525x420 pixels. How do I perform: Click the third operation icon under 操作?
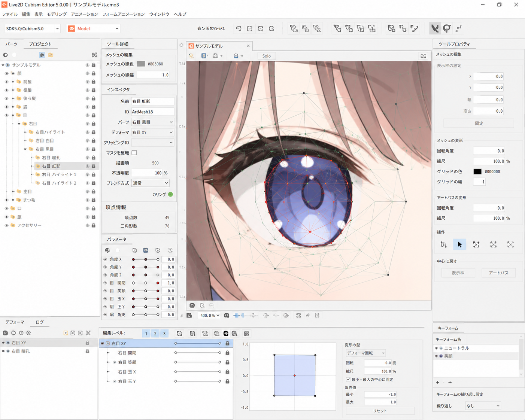[x=476, y=244]
